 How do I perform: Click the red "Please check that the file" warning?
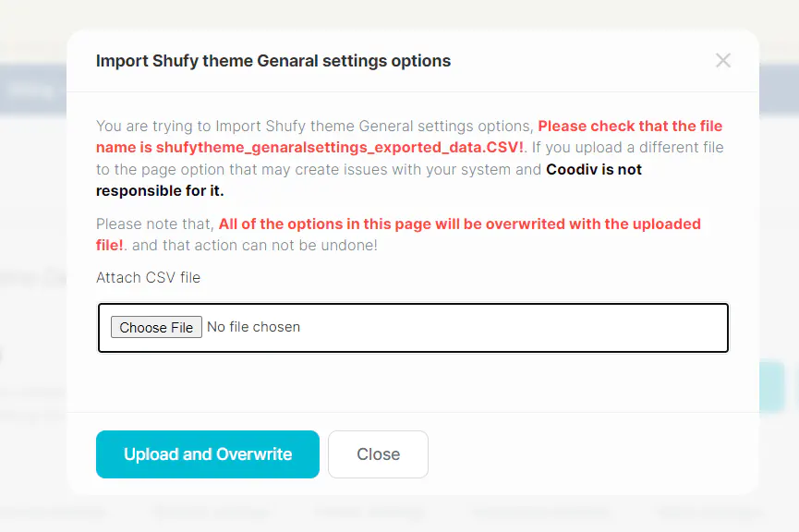click(x=630, y=126)
